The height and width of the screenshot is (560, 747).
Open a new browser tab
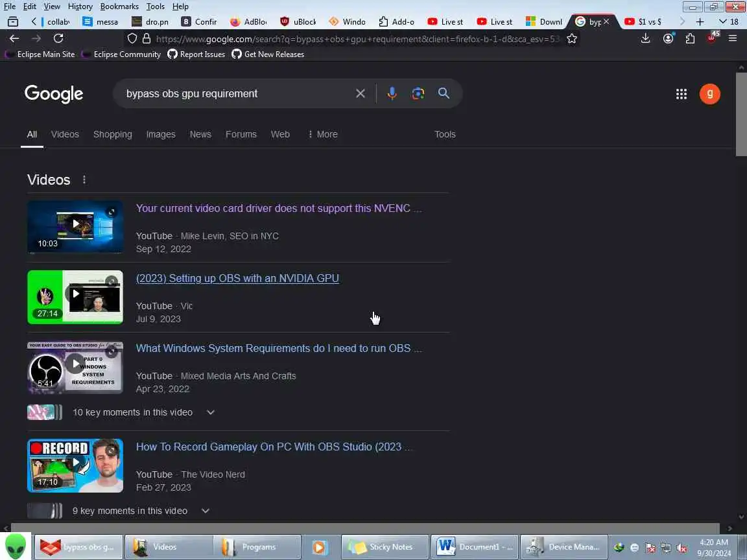tap(700, 22)
